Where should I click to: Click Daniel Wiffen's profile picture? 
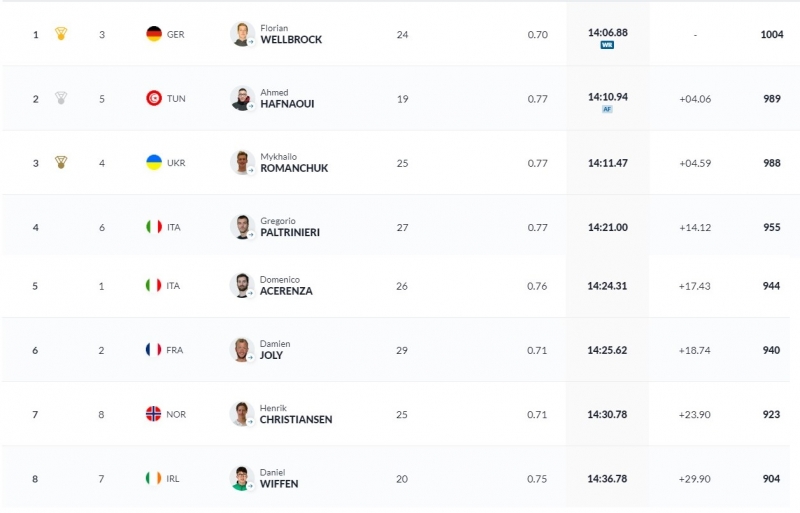(x=242, y=478)
